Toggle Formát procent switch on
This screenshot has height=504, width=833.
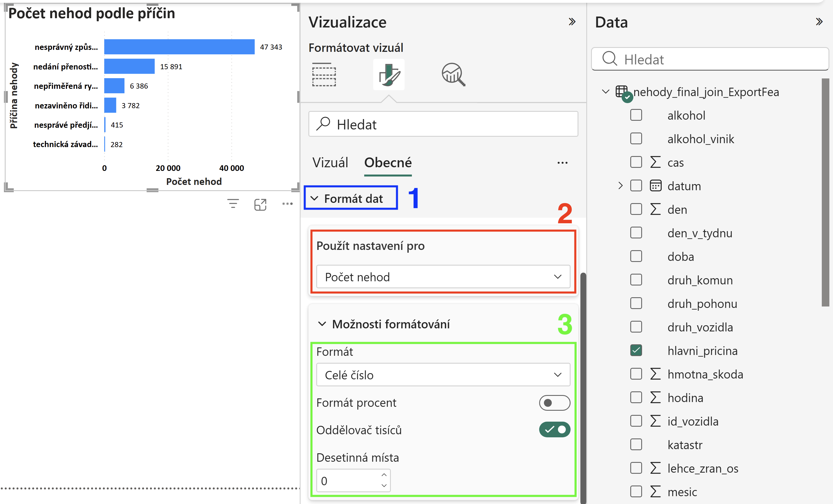pyautogui.click(x=554, y=403)
